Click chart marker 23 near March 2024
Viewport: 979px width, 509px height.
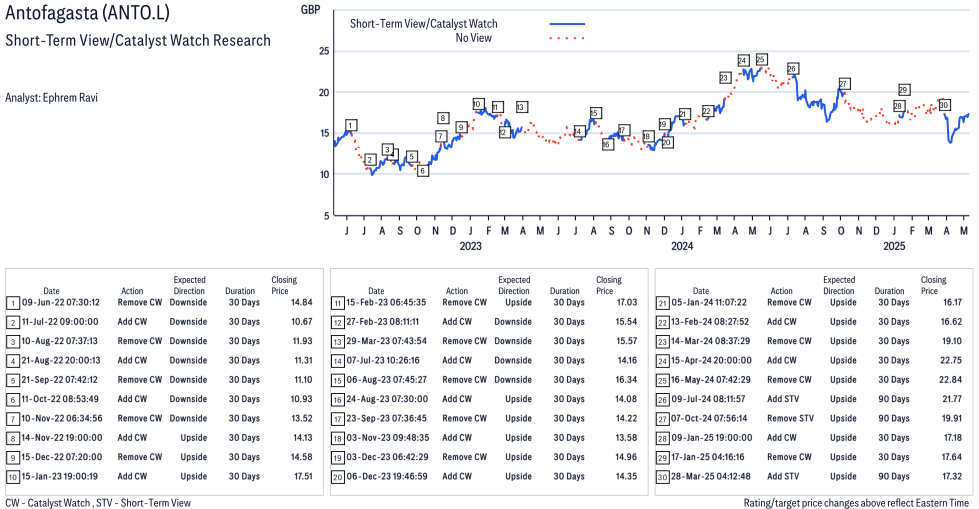(724, 78)
